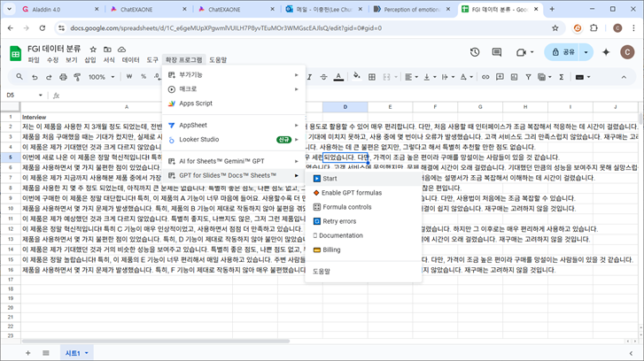Insert a comment from toolbar

[x=500, y=77]
